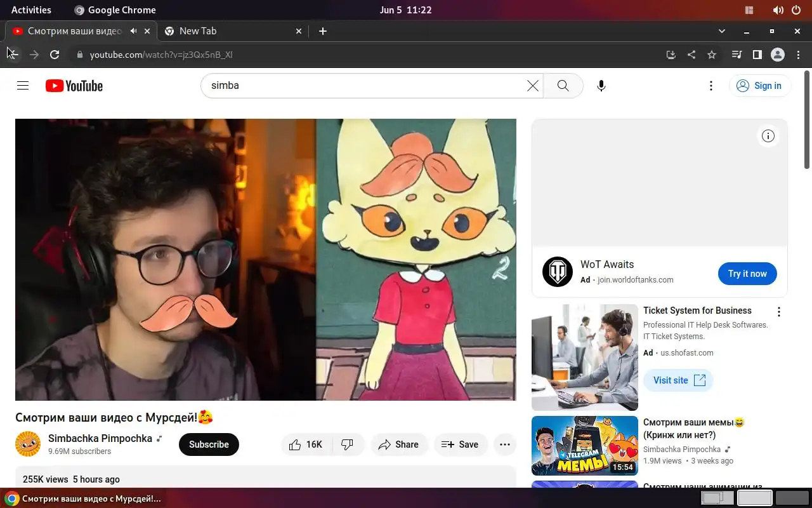Open clock and calendar Jun 5 11:22

pos(405,10)
